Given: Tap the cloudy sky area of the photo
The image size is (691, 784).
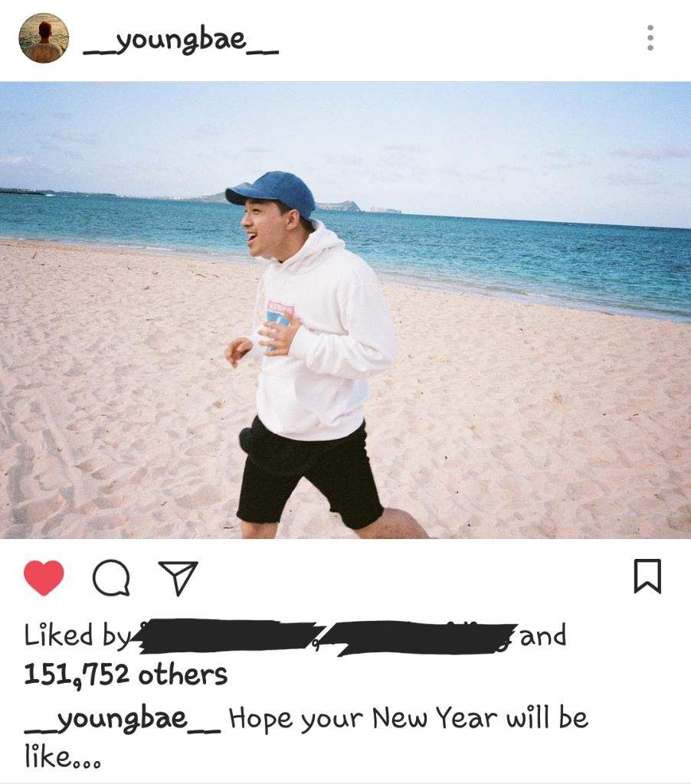Looking at the screenshot, I should click(345, 135).
